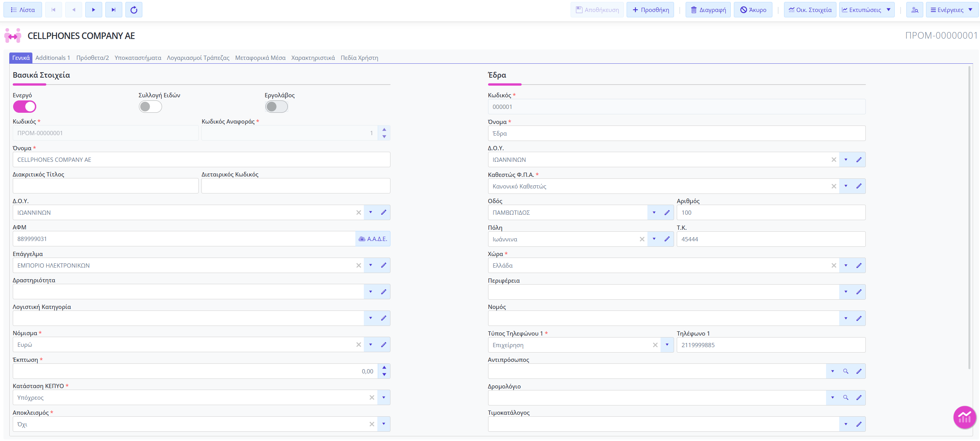The height and width of the screenshot is (441, 980).
Task: Click the Άκυρο button
Action: [753, 10]
